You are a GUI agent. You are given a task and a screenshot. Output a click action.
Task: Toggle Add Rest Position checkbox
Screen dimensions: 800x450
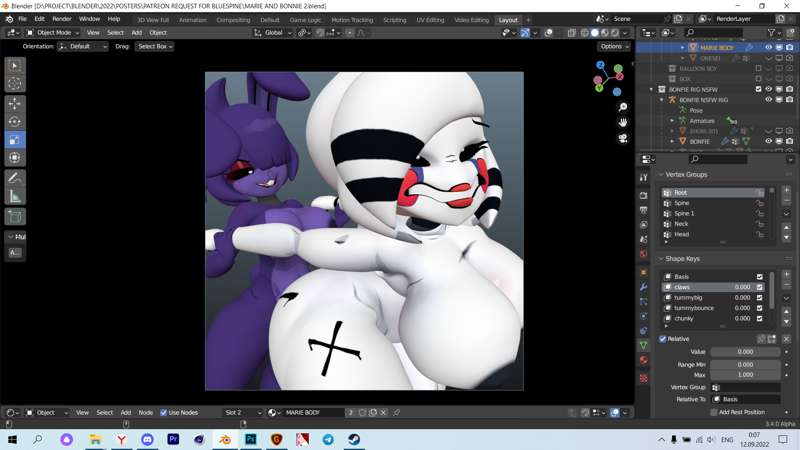tap(714, 412)
